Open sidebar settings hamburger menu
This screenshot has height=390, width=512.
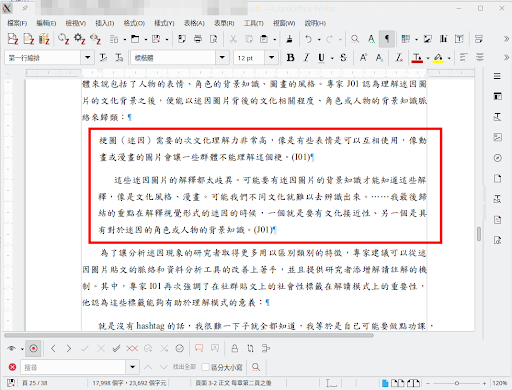click(497, 76)
